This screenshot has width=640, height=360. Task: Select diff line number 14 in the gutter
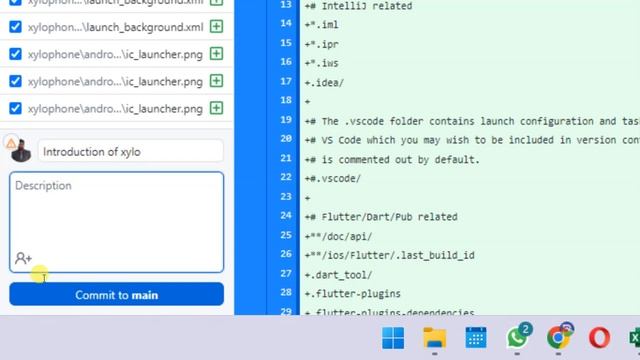point(286,24)
